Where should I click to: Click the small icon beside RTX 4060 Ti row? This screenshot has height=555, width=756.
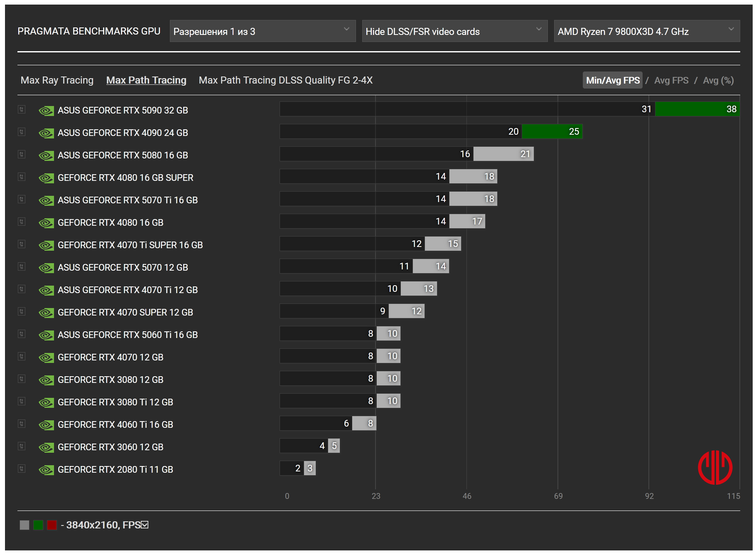pyautogui.click(x=22, y=424)
